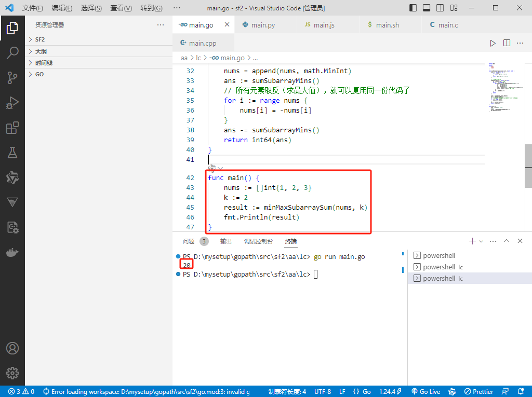532x397 pixels.
Task: Open terminal panel more actions ellipsis
Action: tap(493, 241)
